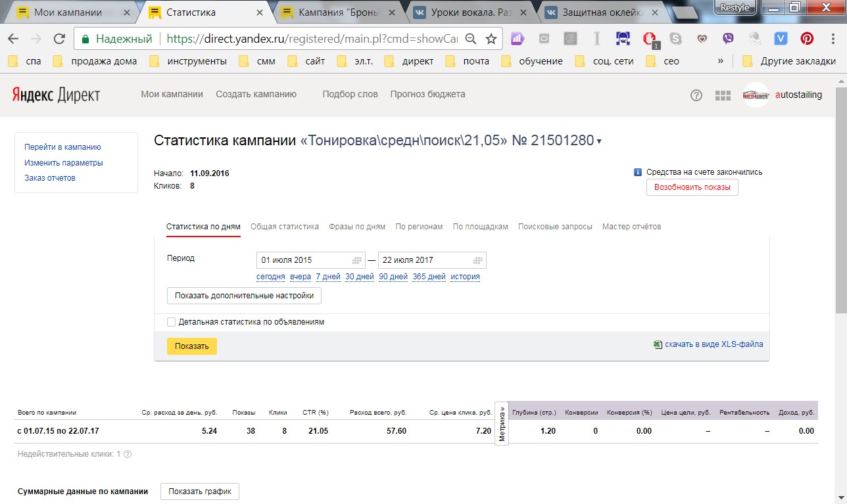Click the Yandex Direct logo
The width and height of the screenshot is (847, 504).
(x=56, y=95)
